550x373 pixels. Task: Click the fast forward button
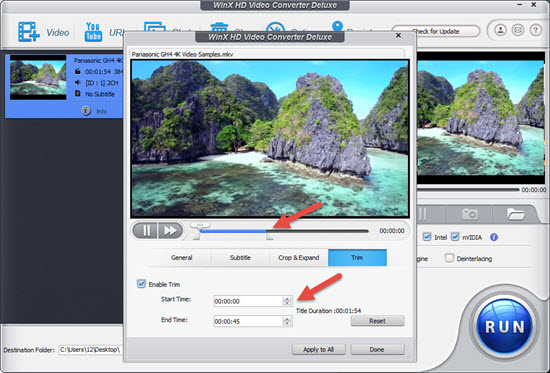coord(170,231)
